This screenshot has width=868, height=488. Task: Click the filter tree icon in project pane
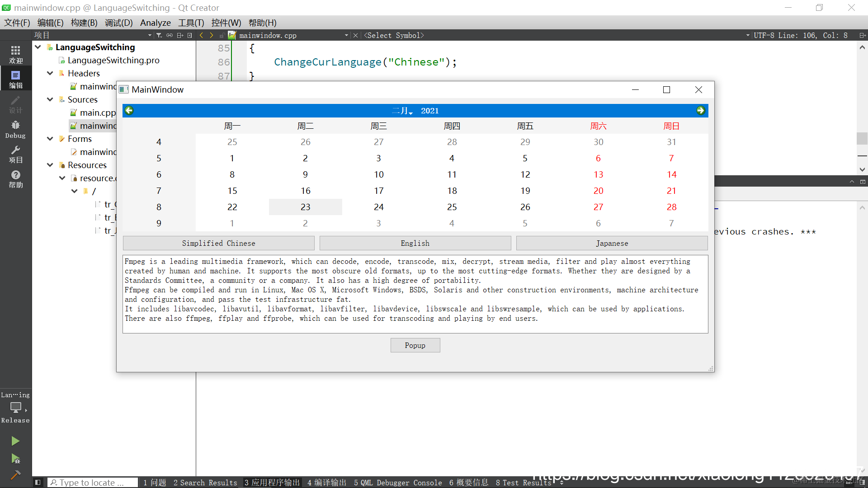[x=159, y=35]
